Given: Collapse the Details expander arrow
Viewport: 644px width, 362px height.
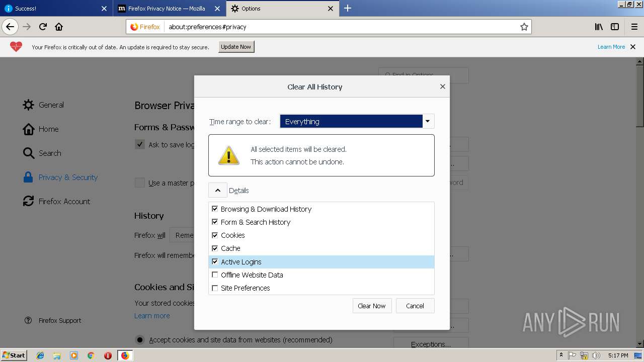Looking at the screenshot, I should [x=217, y=190].
